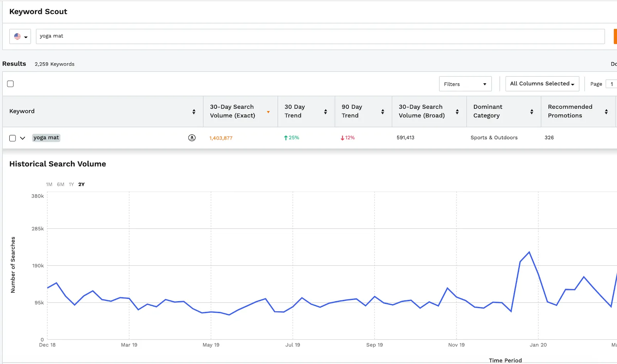Select the 1Y chart range
617x364 pixels.
click(x=71, y=184)
